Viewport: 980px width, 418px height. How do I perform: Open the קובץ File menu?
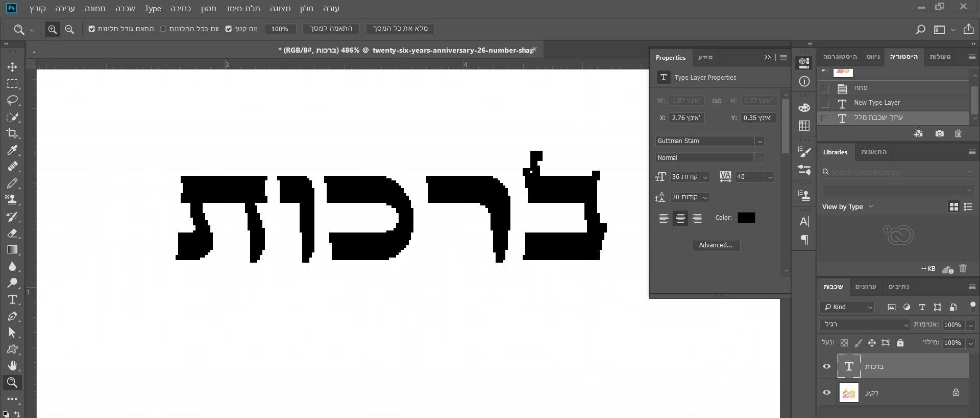[37, 9]
